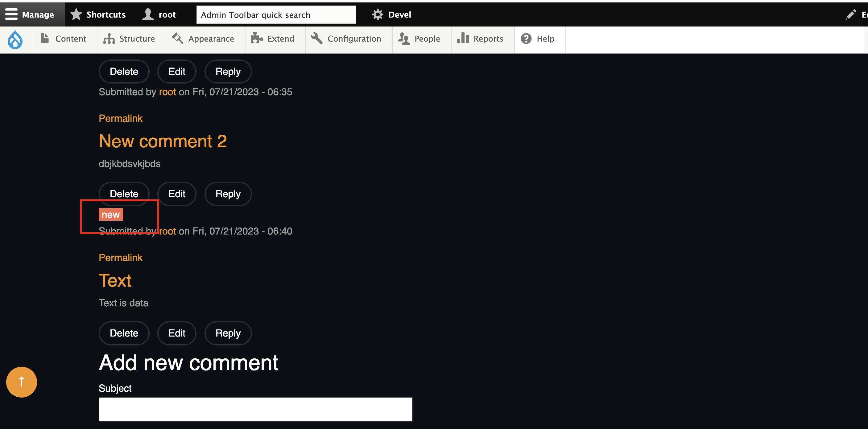The height and width of the screenshot is (429, 868).
Task: Open the Structure admin menu
Action: tap(130, 39)
